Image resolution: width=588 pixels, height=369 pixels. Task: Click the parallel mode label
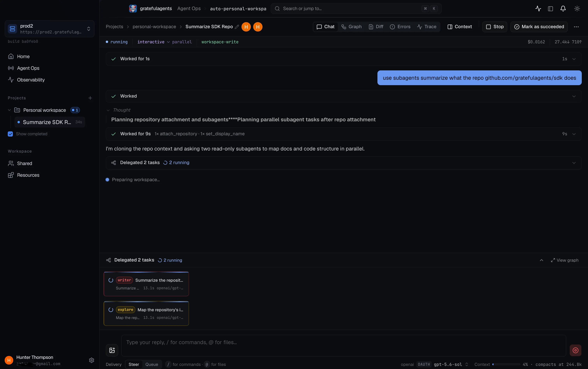click(182, 42)
